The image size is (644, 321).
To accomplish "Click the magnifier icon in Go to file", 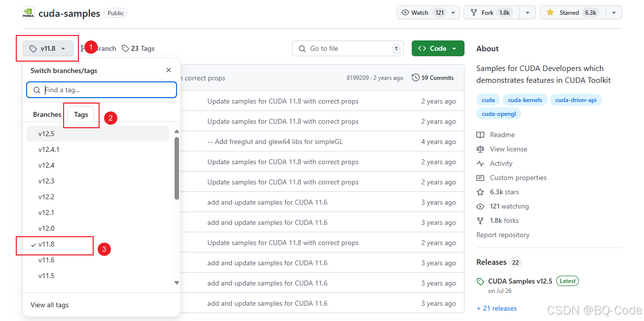I will click(x=302, y=48).
